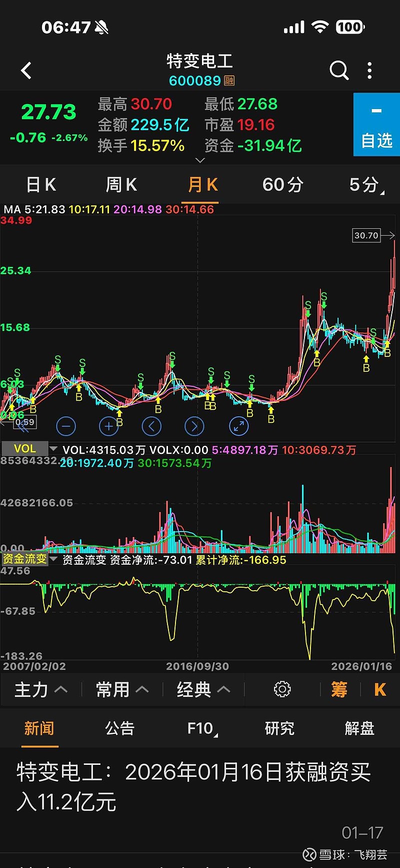Image resolution: width=400 pixels, height=868 pixels.
Task: Tap the 2016/09/30 date label
Action: (197, 666)
